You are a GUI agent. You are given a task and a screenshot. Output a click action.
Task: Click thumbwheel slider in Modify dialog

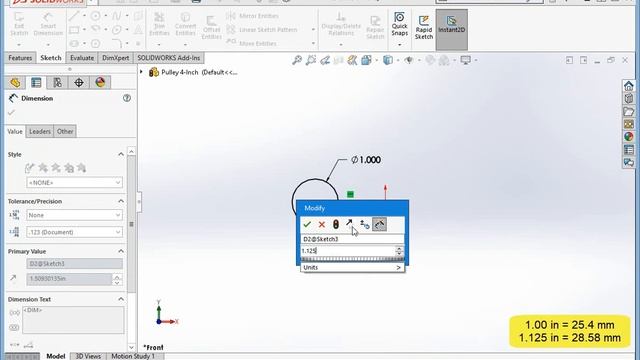tap(353, 260)
